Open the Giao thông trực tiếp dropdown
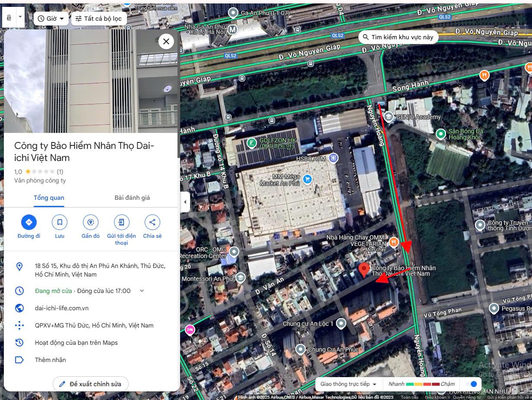532x400 pixels. pos(348,384)
